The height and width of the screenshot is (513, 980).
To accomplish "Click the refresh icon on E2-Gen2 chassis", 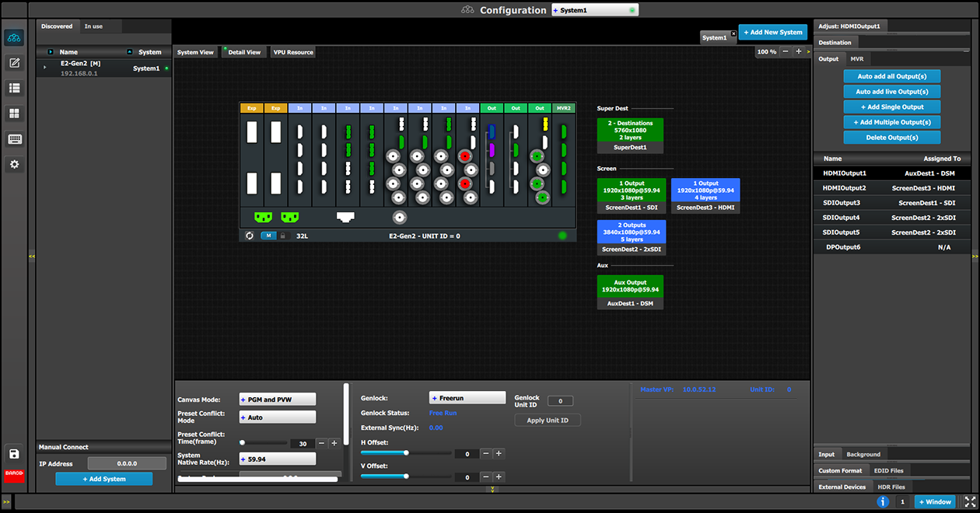I will pyautogui.click(x=250, y=236).
